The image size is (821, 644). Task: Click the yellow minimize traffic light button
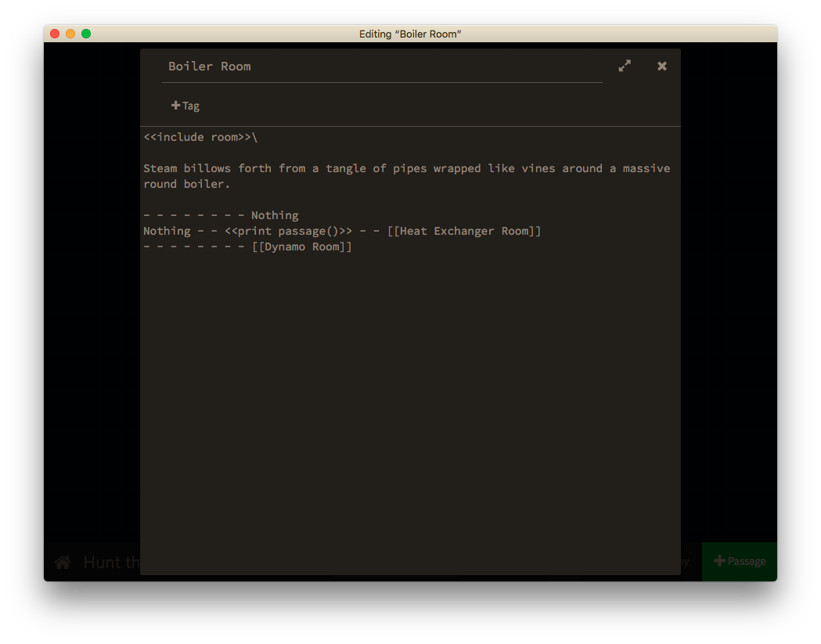pyautogui.click(x=70, y=34)
